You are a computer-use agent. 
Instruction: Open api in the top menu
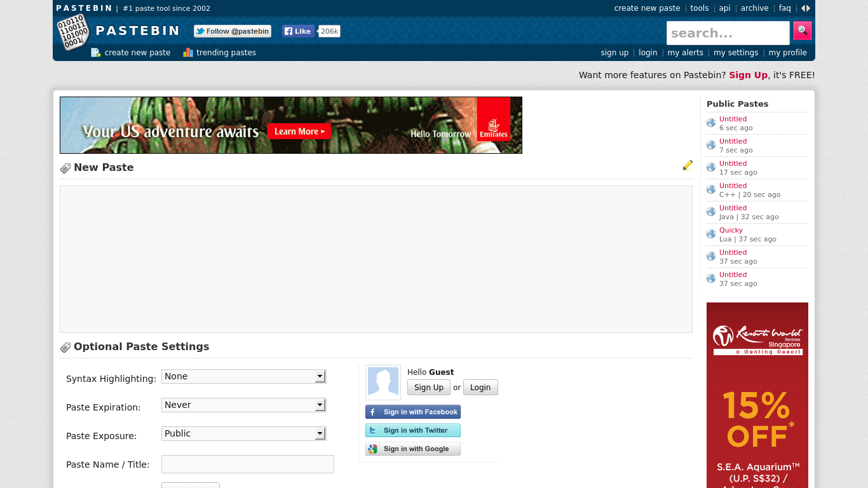[725, 8]
